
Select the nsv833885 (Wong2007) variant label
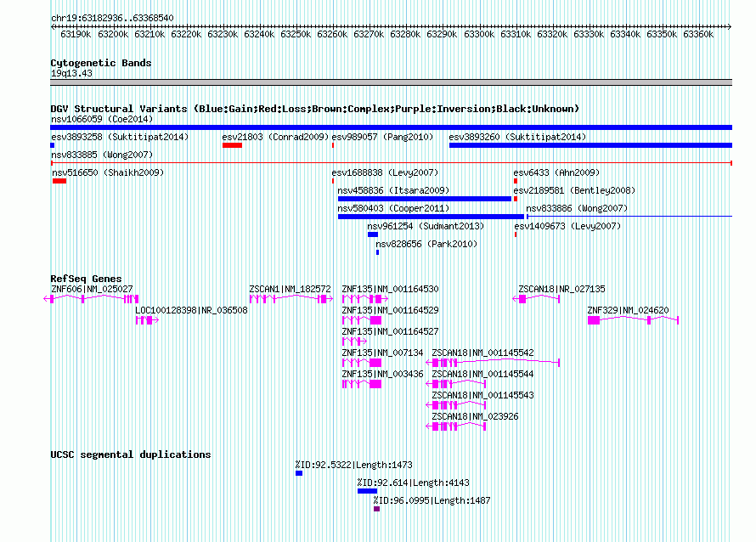pyautogui.click(x=102, y=155)
